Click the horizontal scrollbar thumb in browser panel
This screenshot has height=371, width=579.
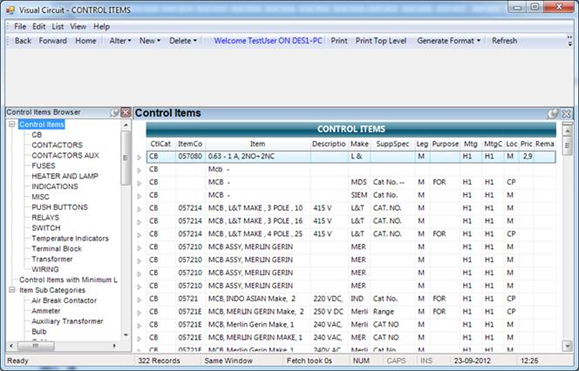36,346
